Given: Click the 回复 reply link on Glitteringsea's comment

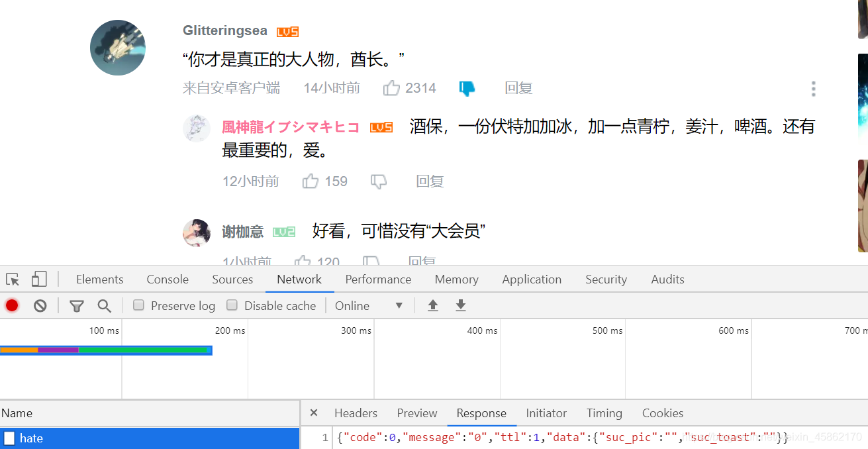Looking at the screenshot, I should pyautogui.click(x=518, y=87).
